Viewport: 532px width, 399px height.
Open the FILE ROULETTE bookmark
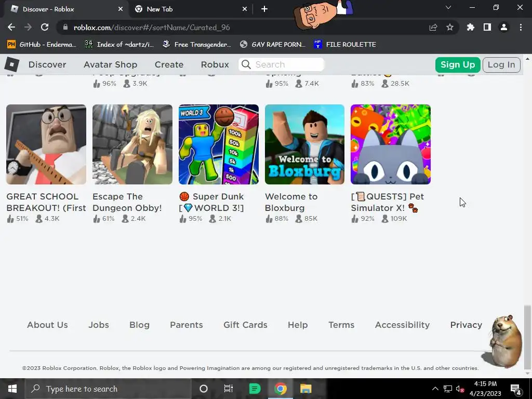(x=345, y=45)
